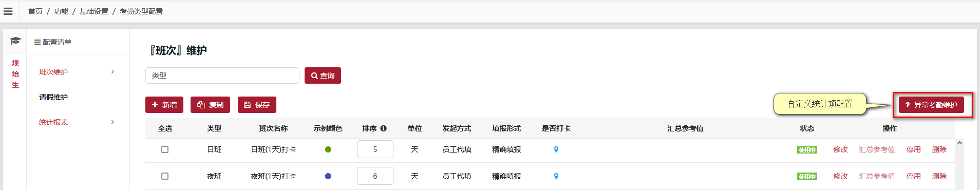Focus the sort order field showing 5
The width and height of the screenshot is (980, 190).
point(375,149)
